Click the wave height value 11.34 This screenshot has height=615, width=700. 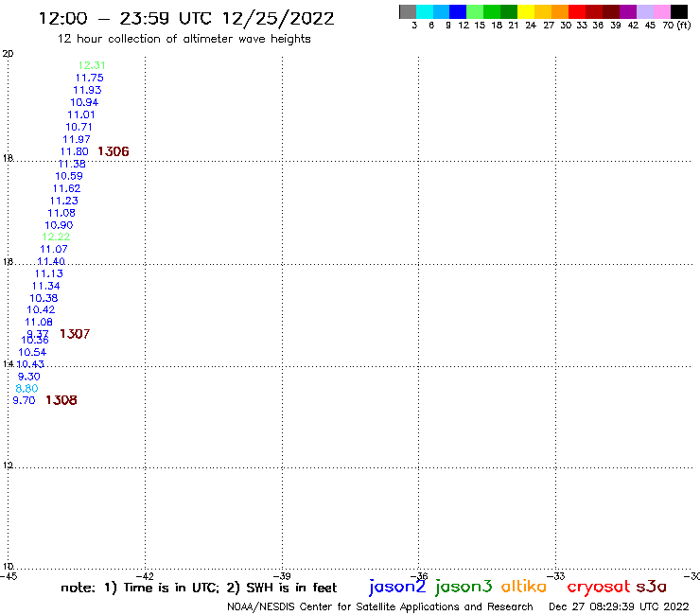tap(45, 286)
